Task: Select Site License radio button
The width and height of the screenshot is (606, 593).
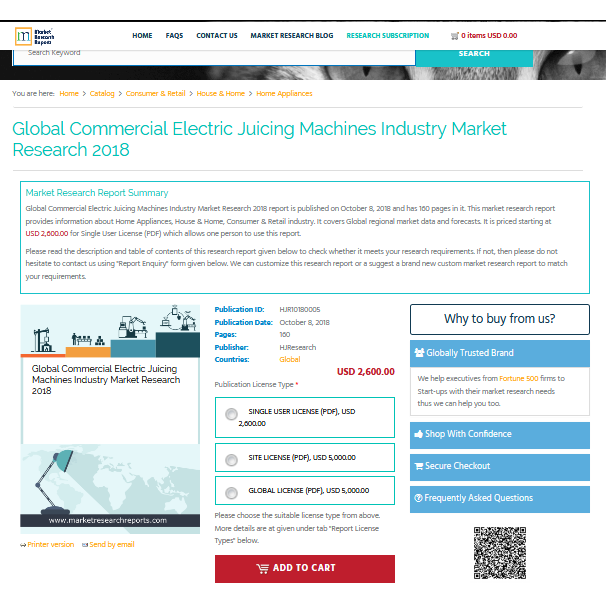Action: (x=232, y=460)
